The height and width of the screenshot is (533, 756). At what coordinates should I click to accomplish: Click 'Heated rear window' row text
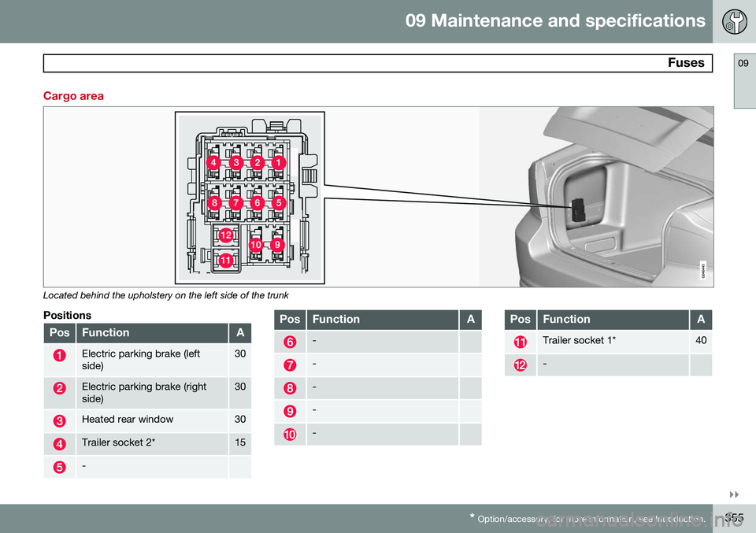pyautogui.click(x=128, y=420)
